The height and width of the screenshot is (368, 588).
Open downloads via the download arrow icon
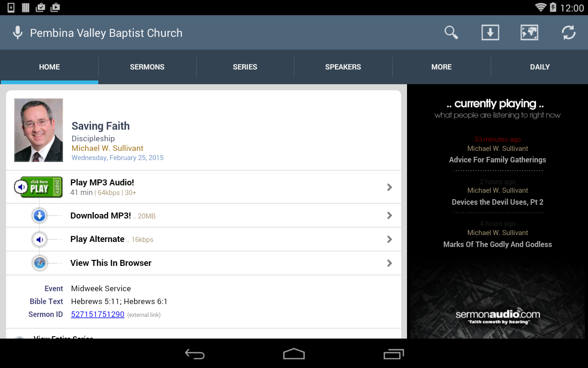[x=490, y=33]
